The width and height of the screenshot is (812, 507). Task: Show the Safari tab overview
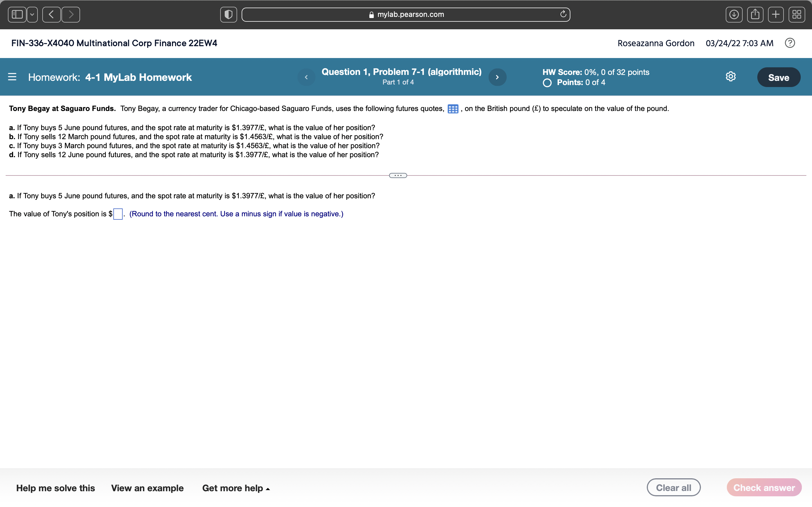[x=796, y=14]
